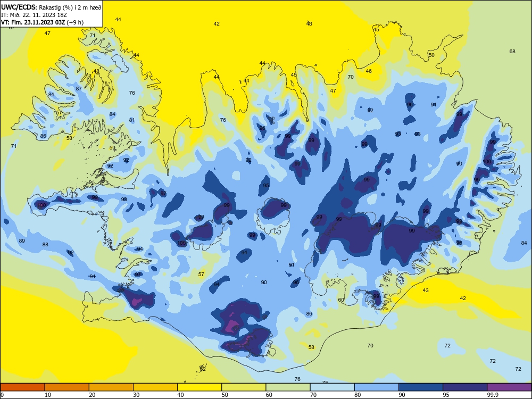Click the 0–10 dark red-orange legend swatch
Screen dimensions: 532x399
22,387
